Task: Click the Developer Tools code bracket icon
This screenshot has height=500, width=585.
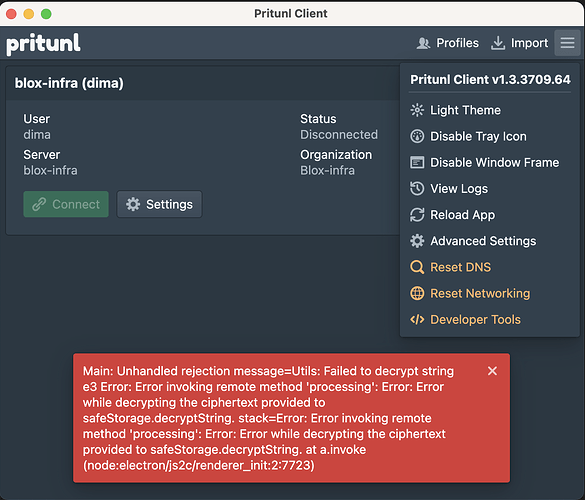Action: click(417, 319)
